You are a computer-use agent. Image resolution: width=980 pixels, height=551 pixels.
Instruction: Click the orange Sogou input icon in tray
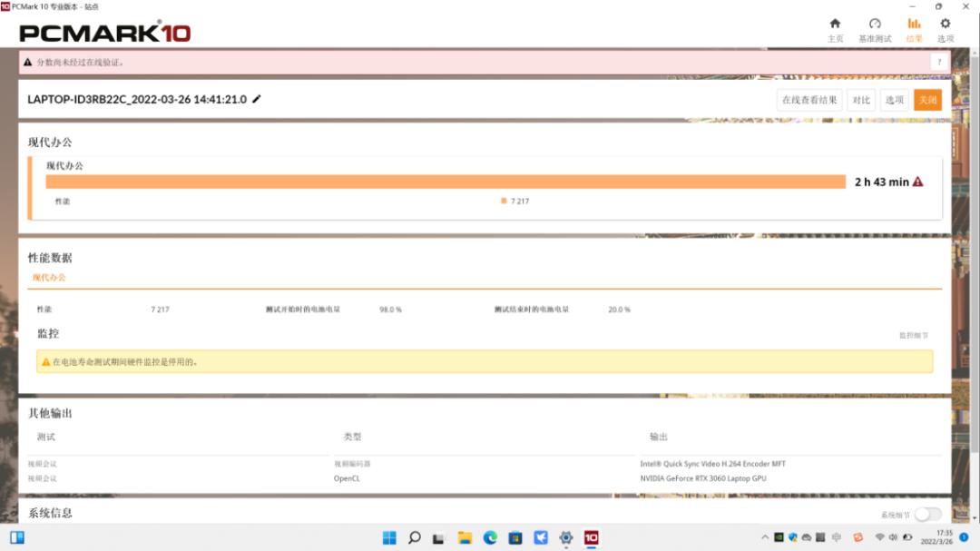coord(858,537)
